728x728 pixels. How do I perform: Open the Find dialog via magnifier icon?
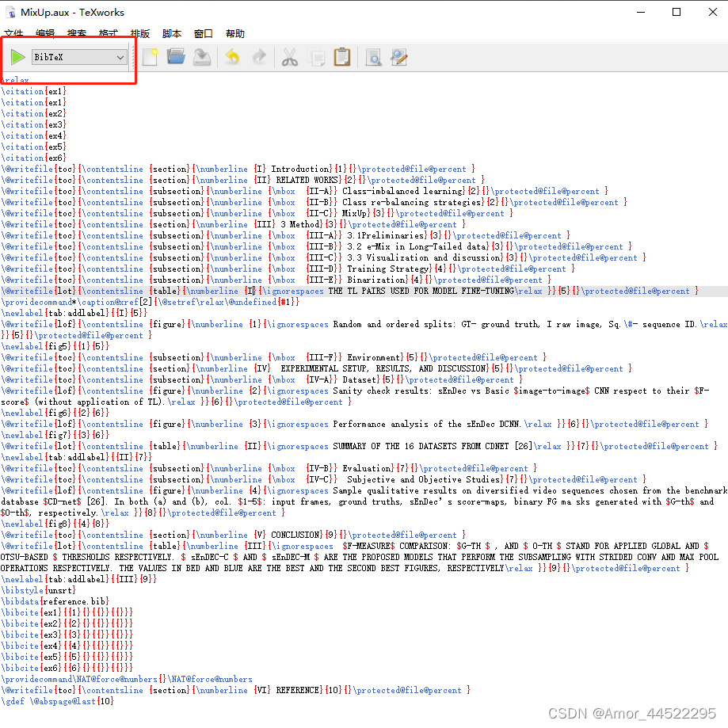374,57
